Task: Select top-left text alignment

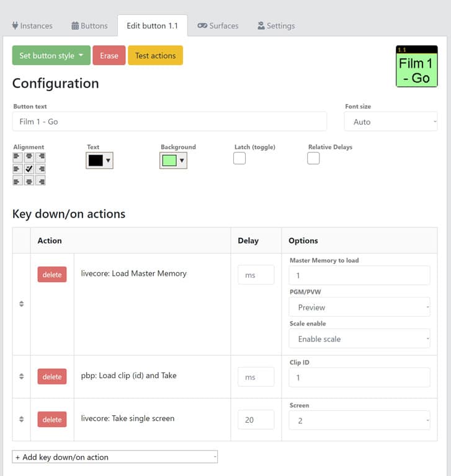Action: 18,157
